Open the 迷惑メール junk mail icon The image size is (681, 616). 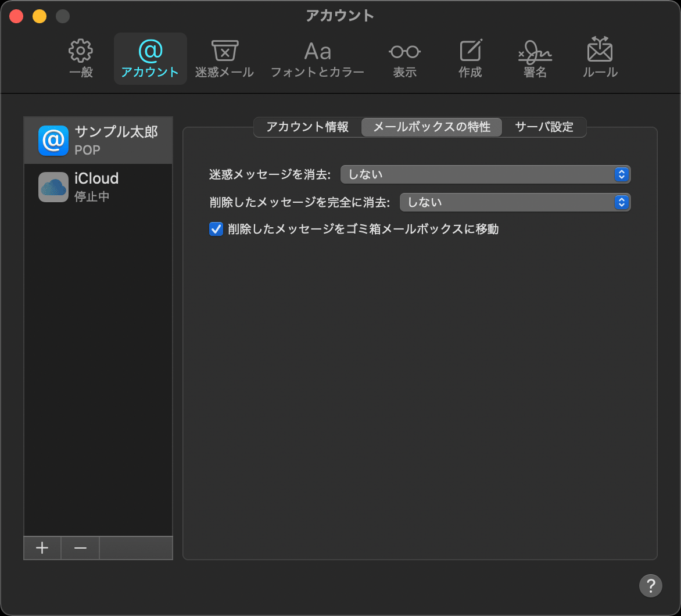(224, 52)
